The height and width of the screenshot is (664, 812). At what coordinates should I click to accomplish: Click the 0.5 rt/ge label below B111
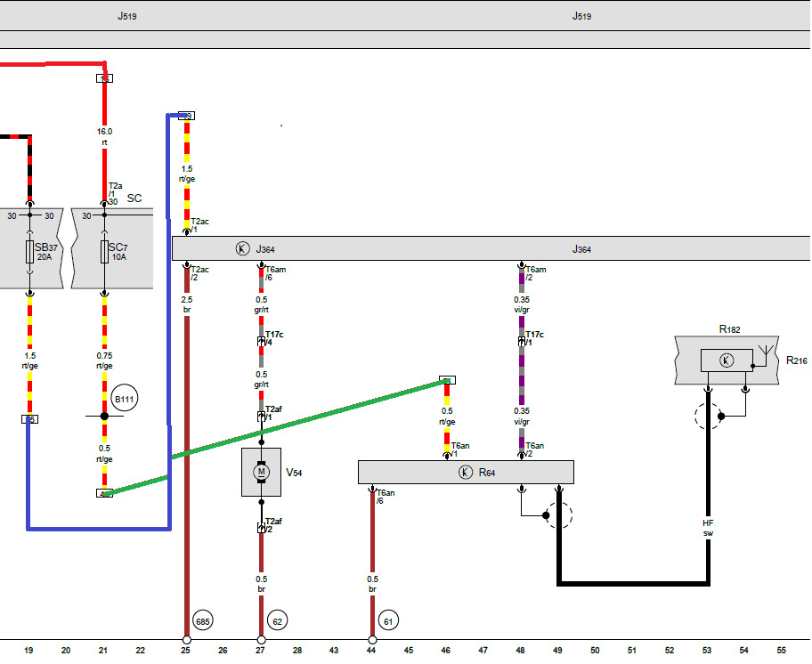(104, 453)
